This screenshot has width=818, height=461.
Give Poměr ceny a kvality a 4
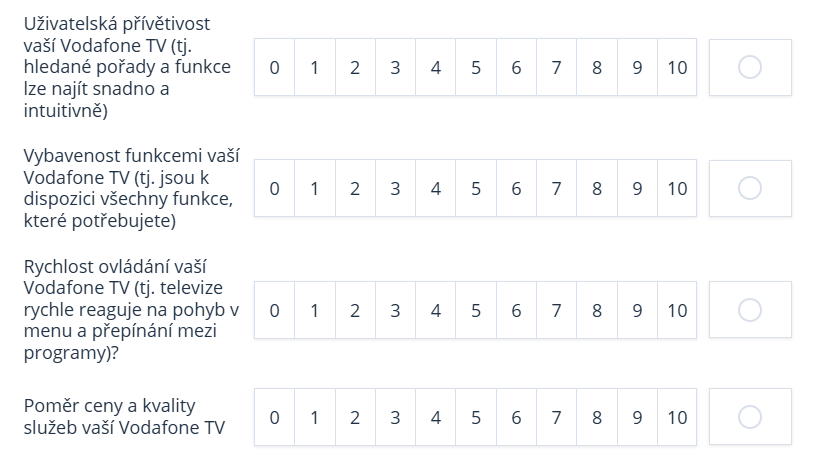point(436,417)
